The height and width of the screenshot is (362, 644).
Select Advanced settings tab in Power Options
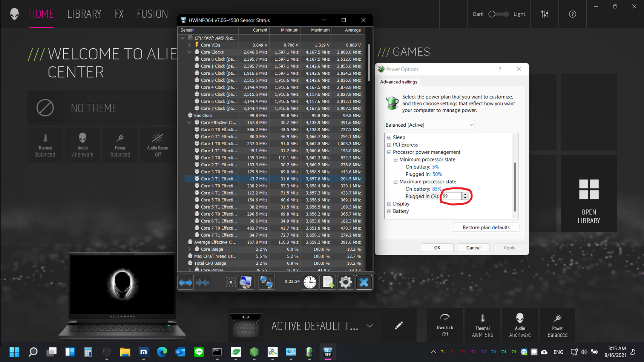coord(399,82)
